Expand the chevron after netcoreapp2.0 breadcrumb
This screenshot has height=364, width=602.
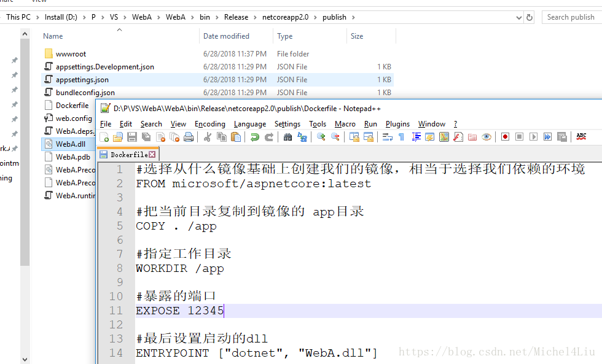316,17
